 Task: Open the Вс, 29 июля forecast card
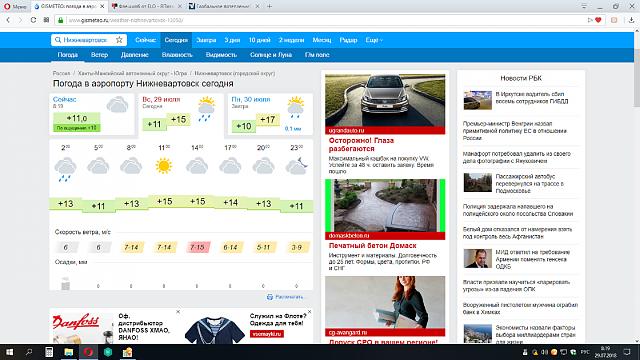(181, 114)
